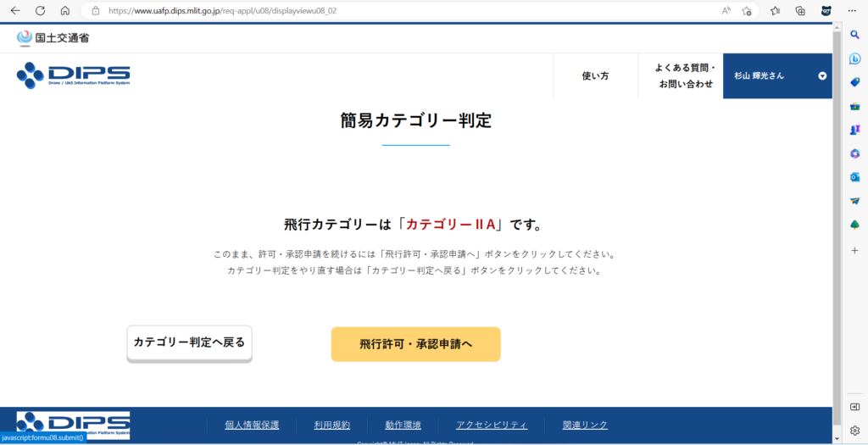The width and height of the screenshot is (868, 445).
Task: Click the browser Refresh button
Action: point(40,11)
